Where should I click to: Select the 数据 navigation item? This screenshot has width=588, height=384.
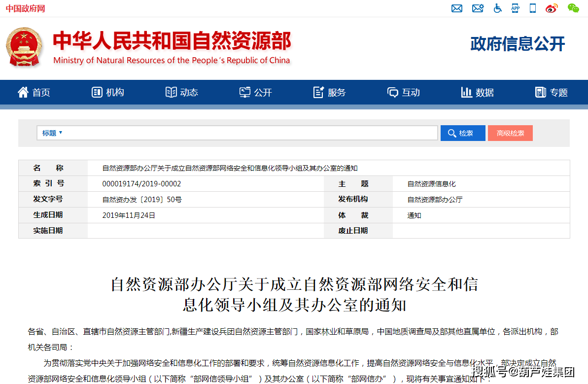(x=477, y=92)
